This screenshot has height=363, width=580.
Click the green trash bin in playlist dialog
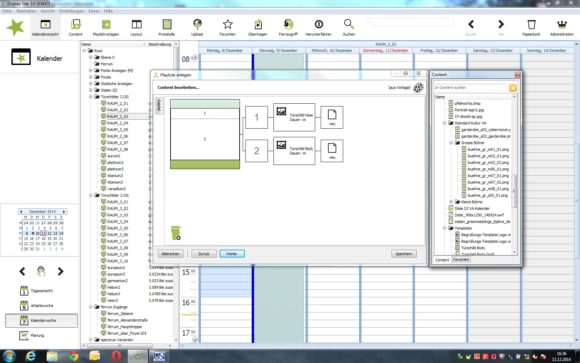(x=176, y=233)
